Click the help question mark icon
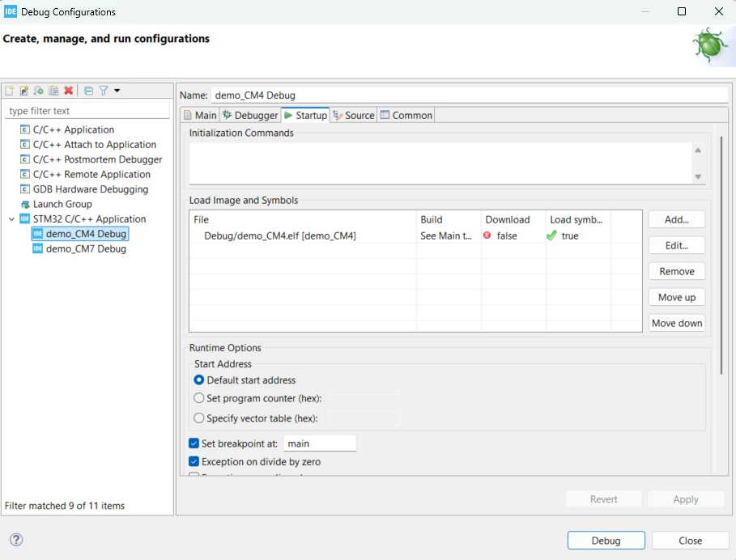The height and width of the screenshot is (560, 736). 16,539
